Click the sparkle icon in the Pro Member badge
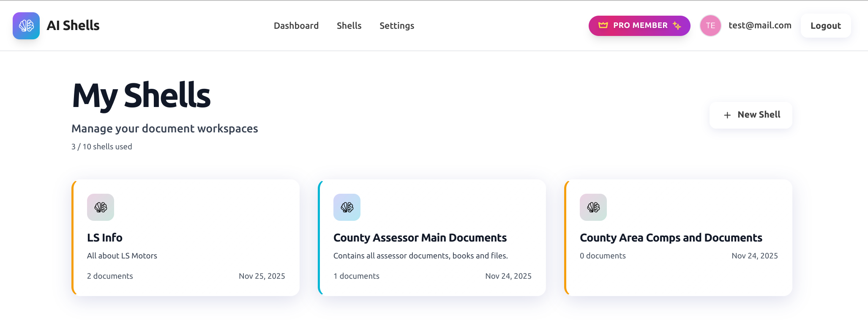This screenshot has width=868, height=335. pyautogui.click(x=677, y=26)
